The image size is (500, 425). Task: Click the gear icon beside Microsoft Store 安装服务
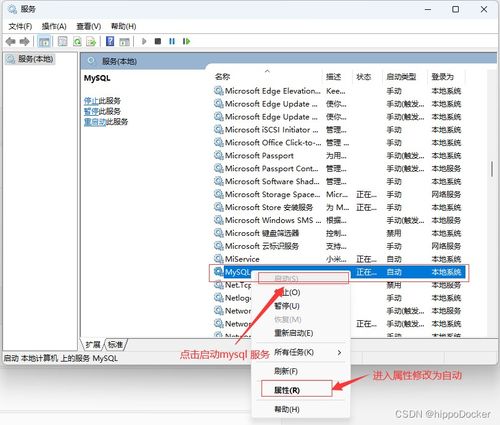point(219,207)
